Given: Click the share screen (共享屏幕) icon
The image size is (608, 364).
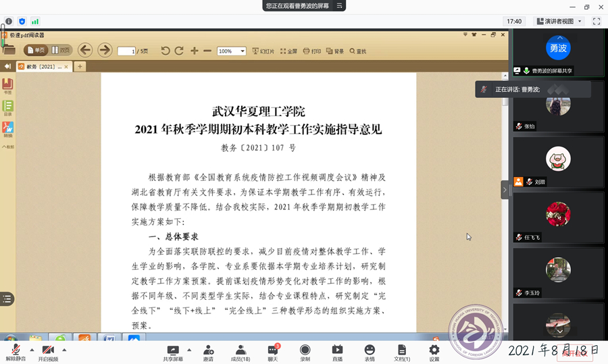Looking at the screenshot, I should [173, 350].
